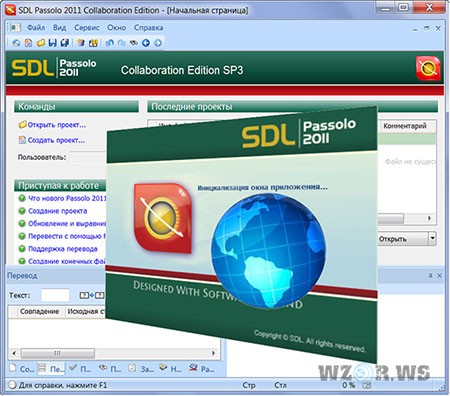This screenshot has height=396, width=450.
Task: Click the Поддержка перевода help topic
Action: 63,249
